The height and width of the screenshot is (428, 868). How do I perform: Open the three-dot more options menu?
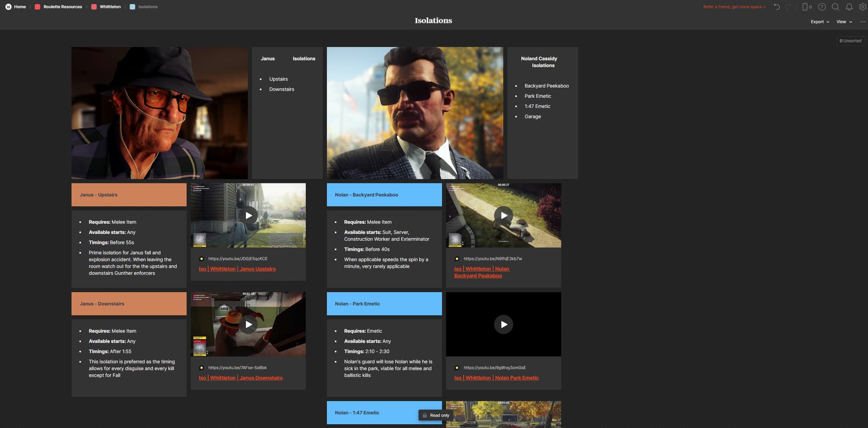863,22
